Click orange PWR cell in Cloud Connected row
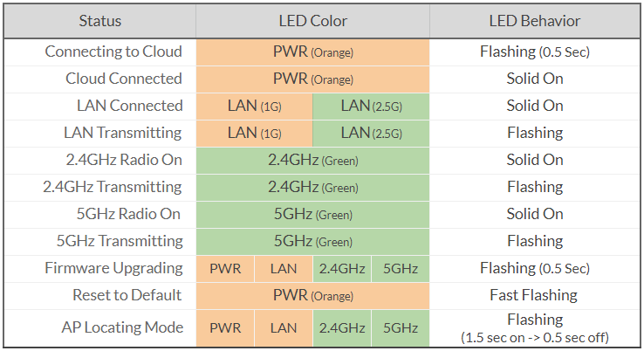The height and width of the screenshot is (351, 644). [x=312, y=79]
